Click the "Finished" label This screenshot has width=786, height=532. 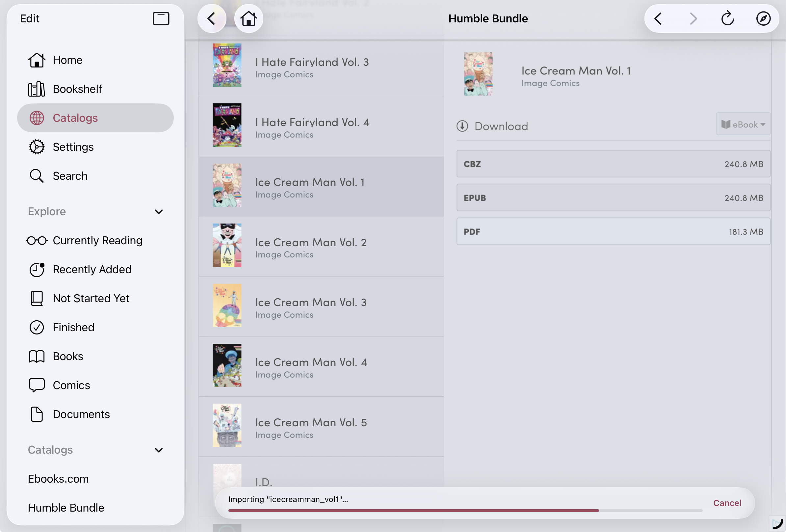[73, 327]
